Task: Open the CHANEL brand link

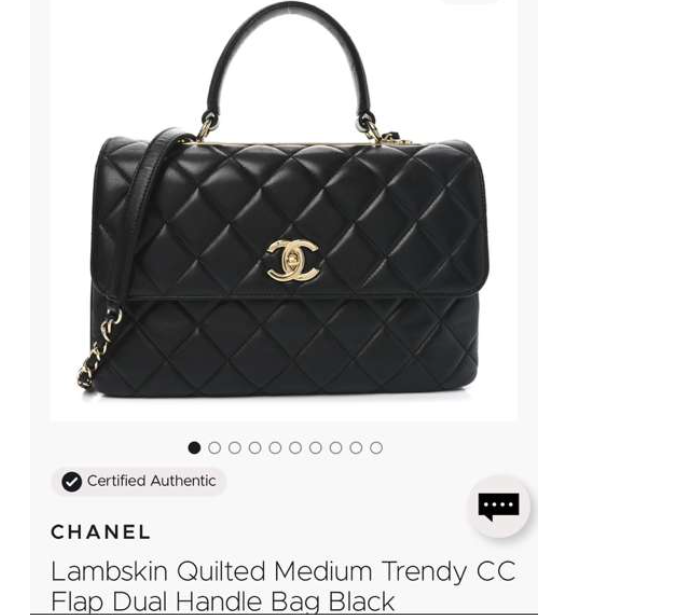Action: click(x=101, y=532)
